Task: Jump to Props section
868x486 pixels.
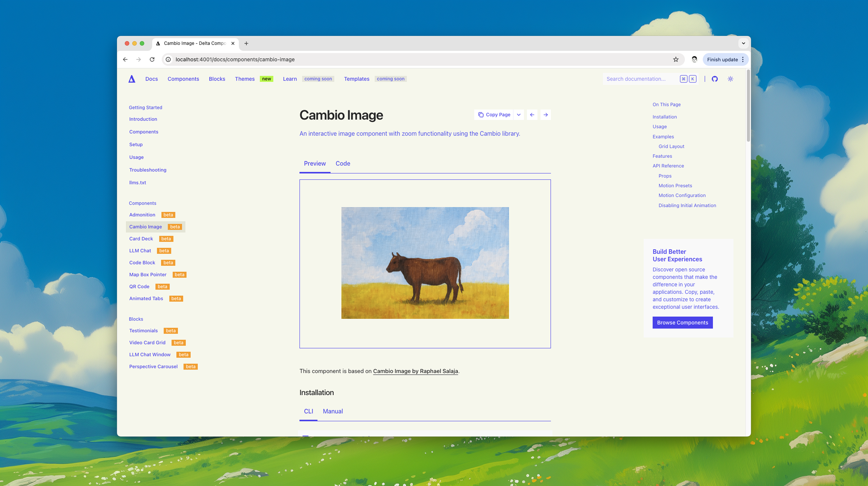Action: (665, 176)
